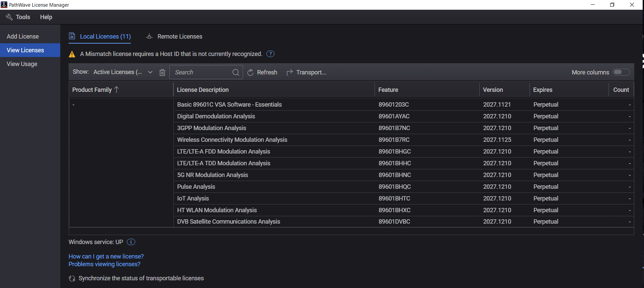Image resolution: width=644 pixels, height=288 pixels.
Task: Open 'Problems viewing licenses?' link
Action: (104, 264)
